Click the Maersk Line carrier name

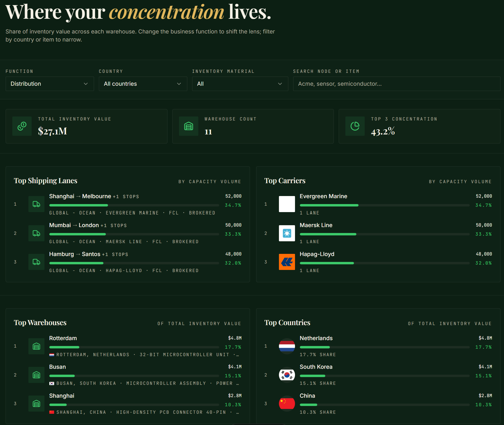[316, 225]
